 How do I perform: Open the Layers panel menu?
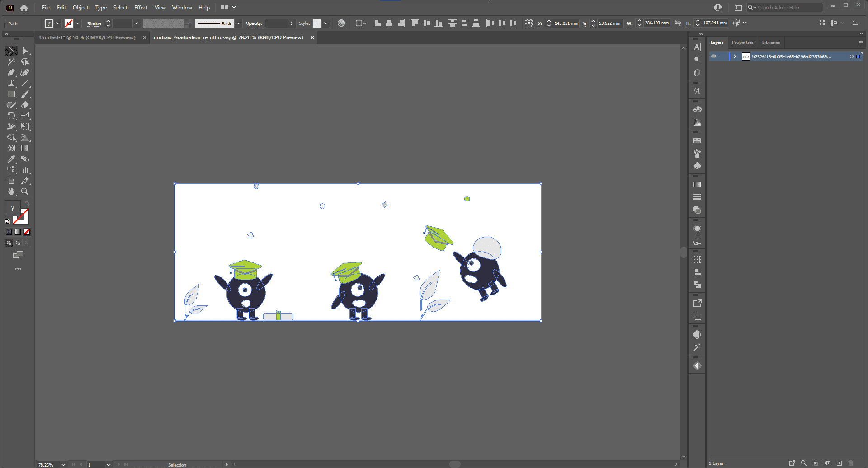pos(860,42)
